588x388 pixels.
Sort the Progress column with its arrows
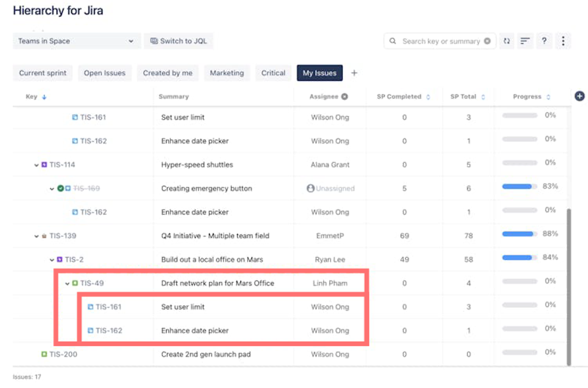[x=548, y=97]
